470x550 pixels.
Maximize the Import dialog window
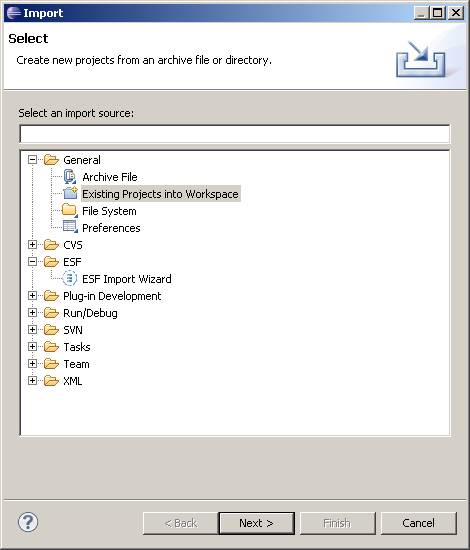coord(438,13)
